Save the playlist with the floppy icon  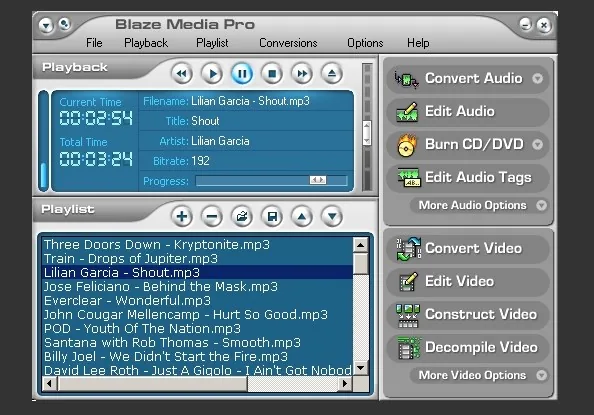(x=272, y=216)
